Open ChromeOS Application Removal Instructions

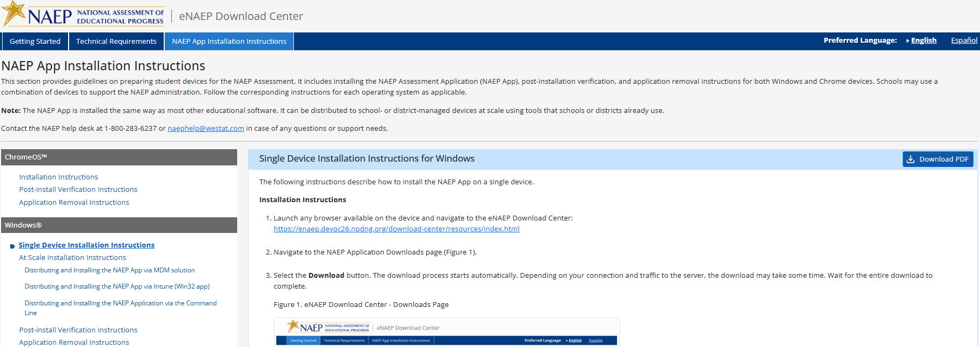click(x=74, y=203)
